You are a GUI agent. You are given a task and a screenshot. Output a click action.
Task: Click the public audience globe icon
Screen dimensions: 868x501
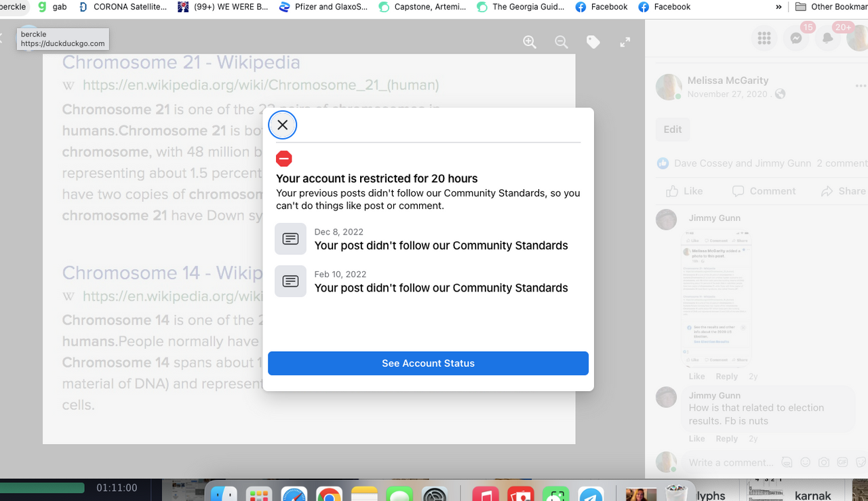[x=781, y=94]
